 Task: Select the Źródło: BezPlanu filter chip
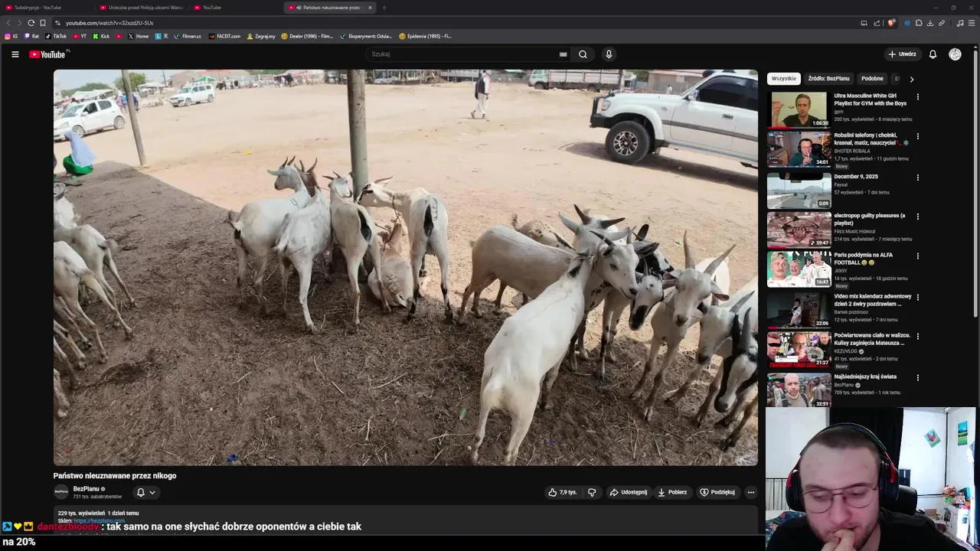point(828,79)
